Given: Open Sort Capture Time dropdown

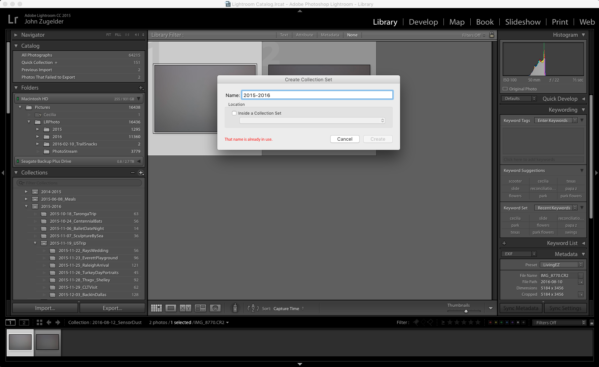Looking at the screenshot, I should (x=288, y=309).
